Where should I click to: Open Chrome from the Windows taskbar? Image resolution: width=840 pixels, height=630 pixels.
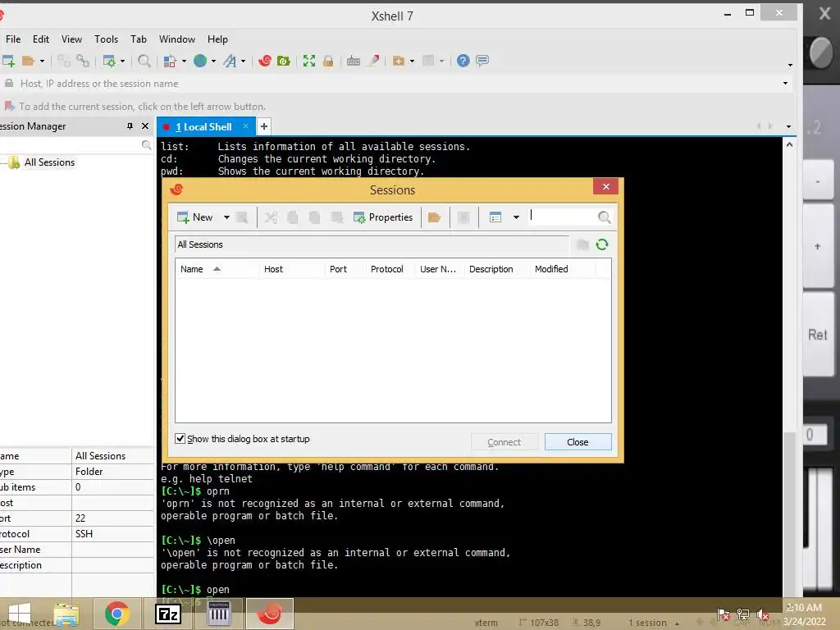point(116,614)
